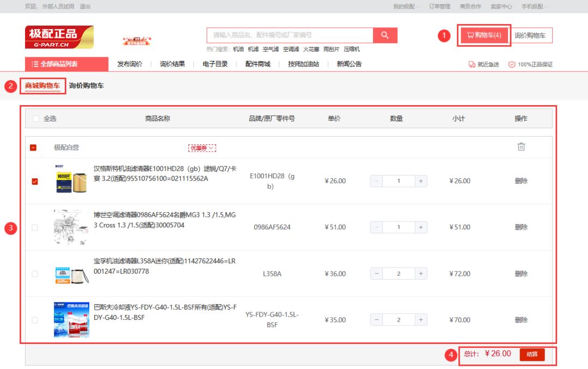Uncheck the 汉格斯特机油滤清器 item checkbox
The height and width of the screenshot is (369, 588).
pos(35,182)
